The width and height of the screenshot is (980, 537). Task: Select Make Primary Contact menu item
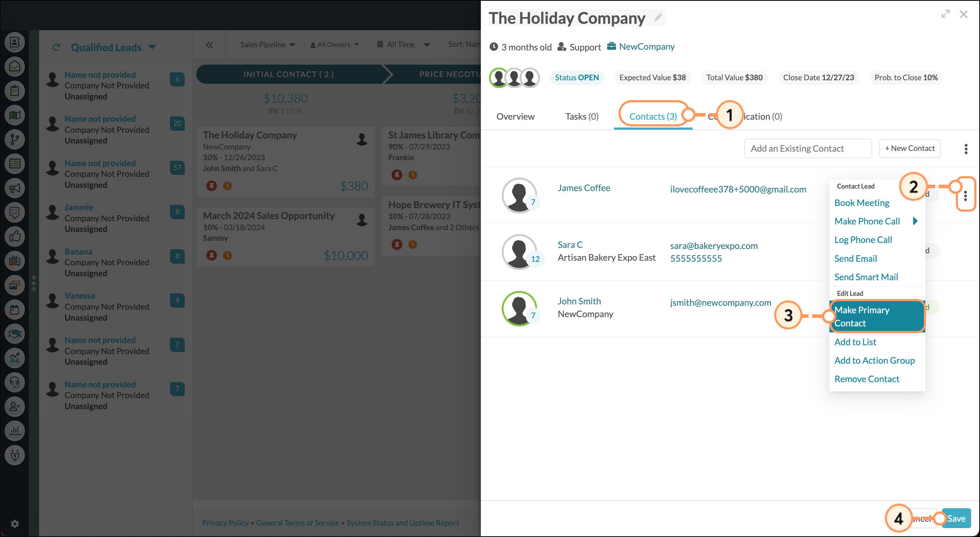tap(877, 317)
